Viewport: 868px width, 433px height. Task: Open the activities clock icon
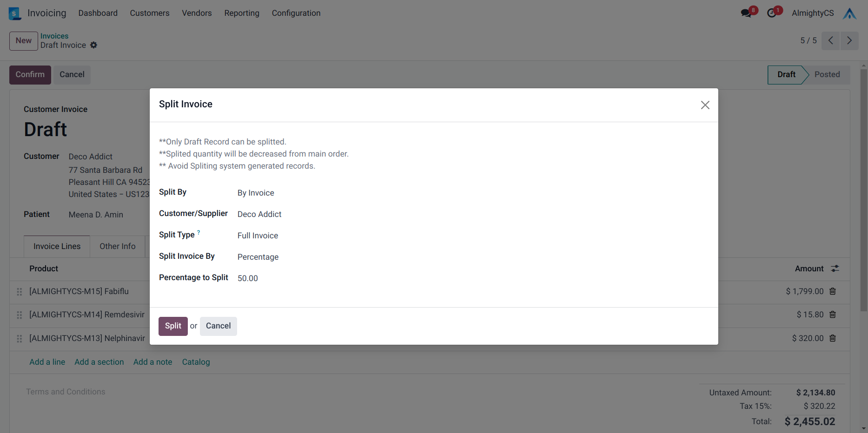click(x=772, y=13)
